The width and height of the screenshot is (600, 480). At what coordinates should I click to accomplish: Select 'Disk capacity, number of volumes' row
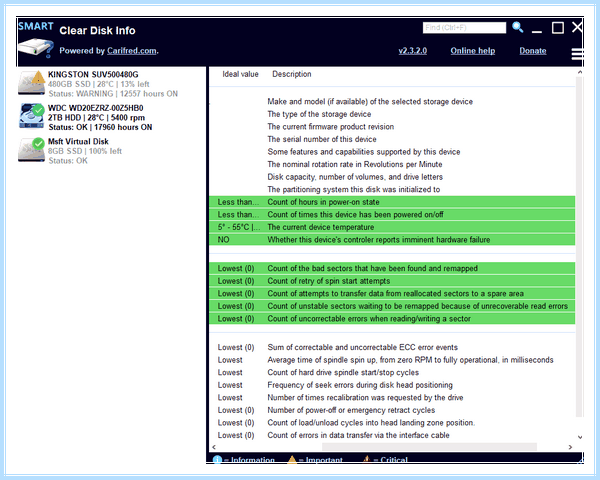click(x=392, y=177)
